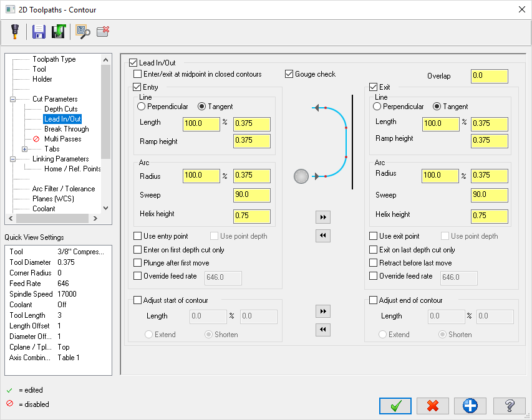Screen dimensions: 532x420
Task: Click the ball endmill preview graphic
Action: tap(301, 176)
